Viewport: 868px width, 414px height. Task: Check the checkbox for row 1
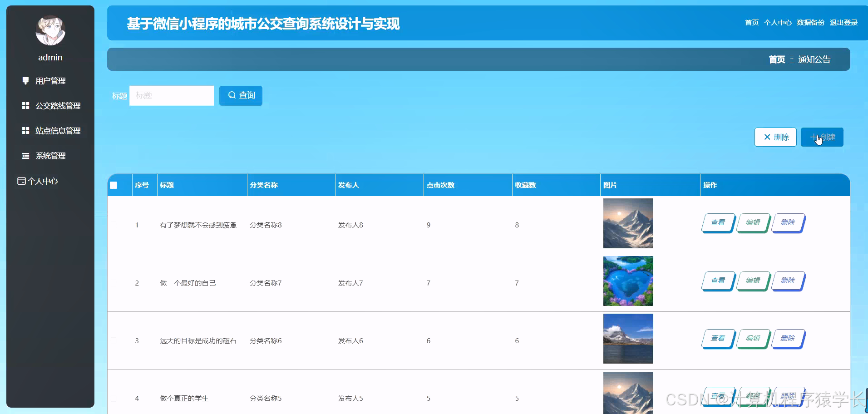point(114,225)
